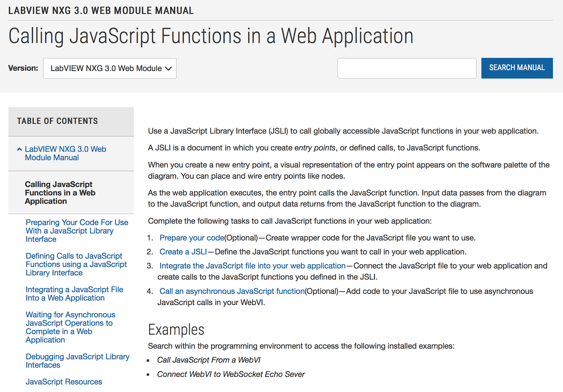Select Calling JavaScript Functions in a Web Application entry
The width and height of the screenshot is (563, 392).
[x=60, y=193]
